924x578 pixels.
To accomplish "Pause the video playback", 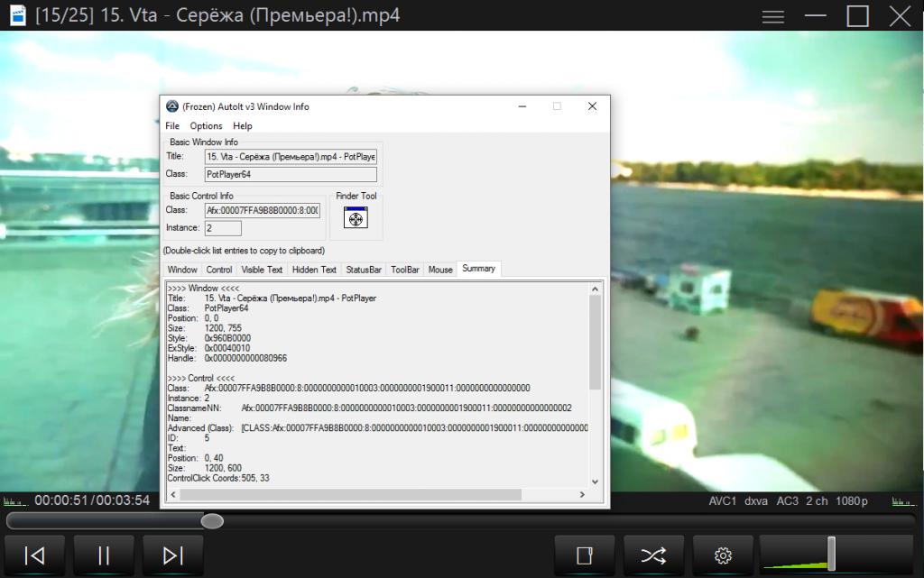I will (x=104, y=555).
